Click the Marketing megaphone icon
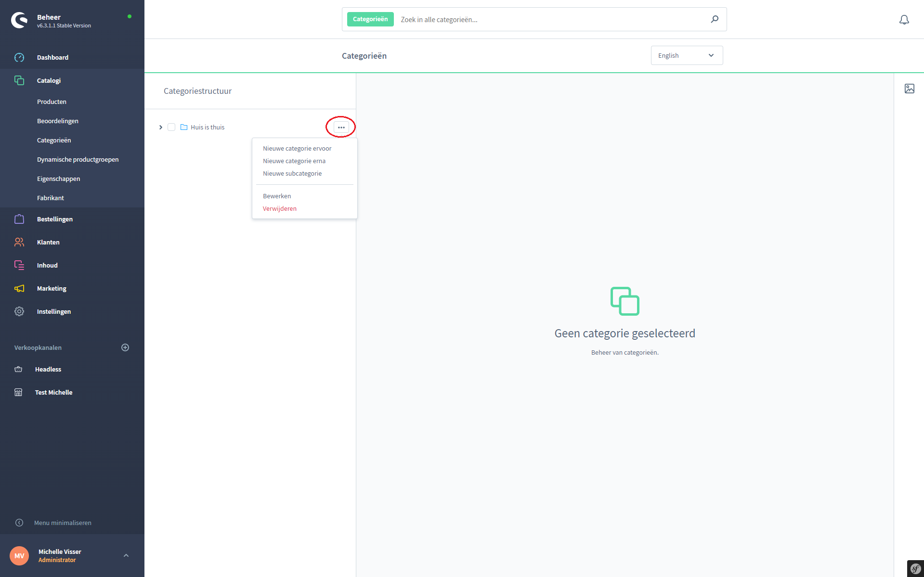Viewport: 924px width, 577px height. (x=19, y=288)
